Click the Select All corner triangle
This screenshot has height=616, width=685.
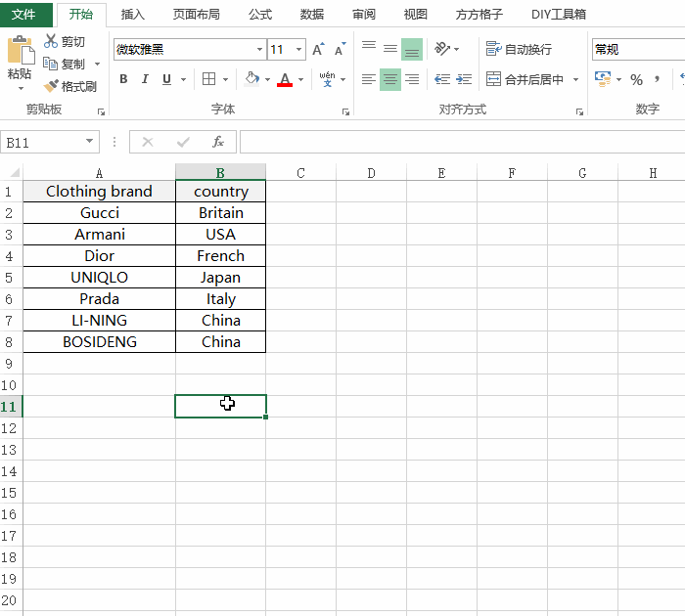point(15,172)
